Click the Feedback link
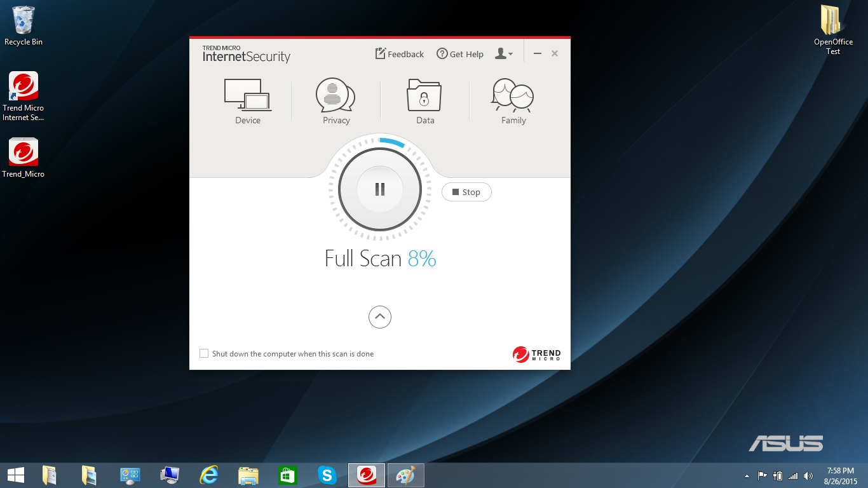 (400, 54)
